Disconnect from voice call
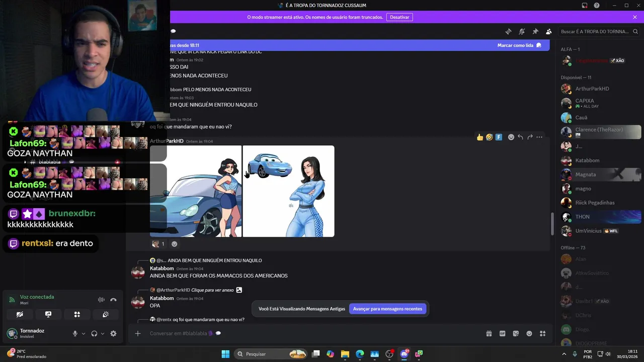The image size is (644, 362). click(x=113, y=300)
